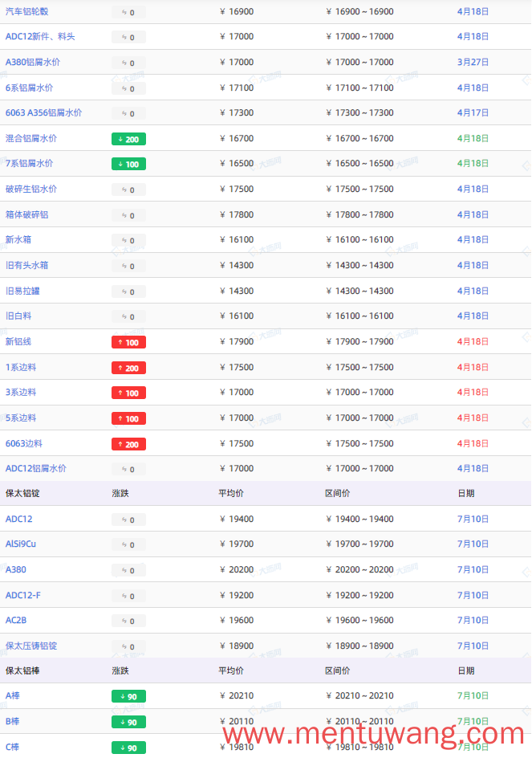Select range ¥ 17300 ~ 17300

point(360,113)
